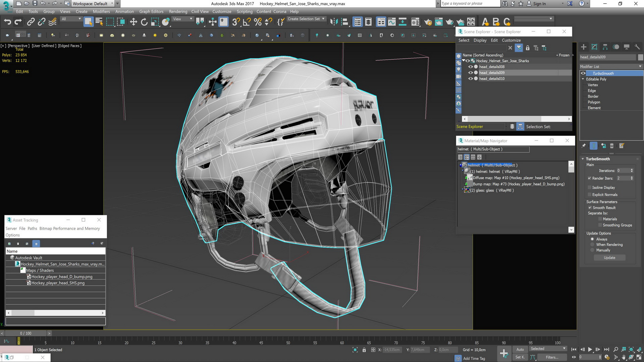Open the All selection filter dropdown
Screen dimensions: 644x362
[x=71, y=19]
